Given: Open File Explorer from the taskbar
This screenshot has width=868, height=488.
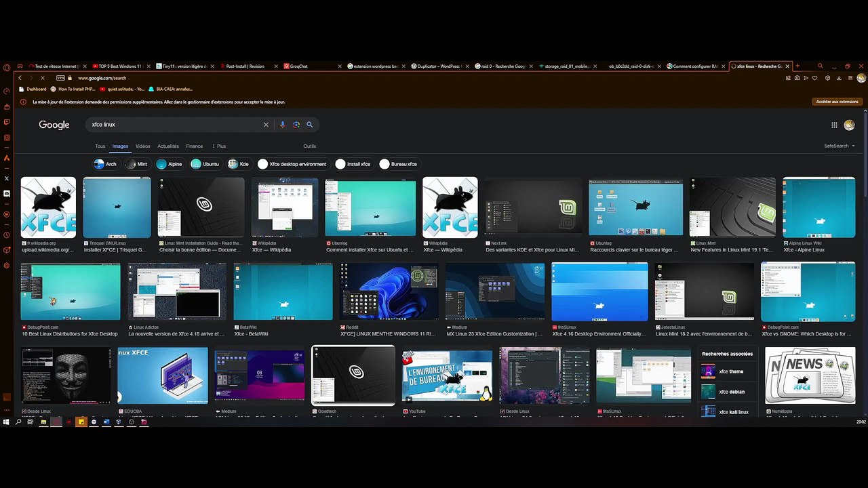Looking at the screenshot, I should 43,422.
